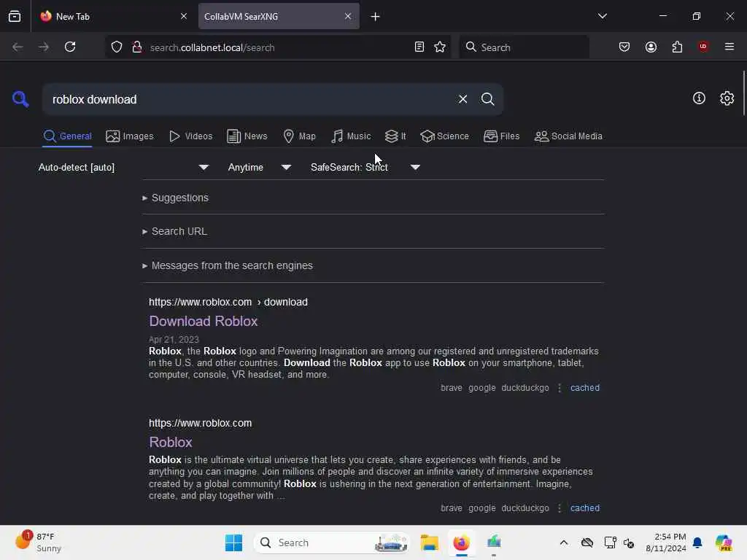Image resolution: width=747 pixels, height=560 pixels.
Task: Open the clock showing 2:54 PM
Action: tap(665, 542)
